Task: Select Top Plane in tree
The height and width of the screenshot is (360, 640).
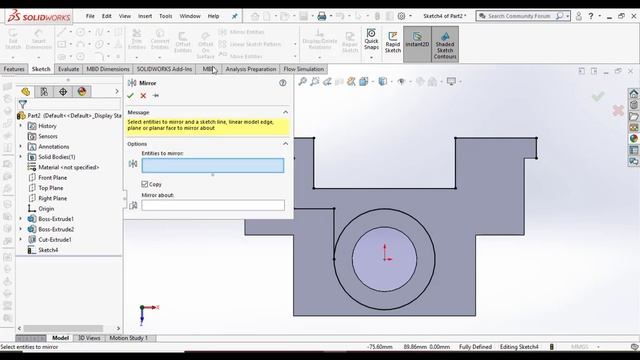Action: pyautogui.click(x=51, y=188)
